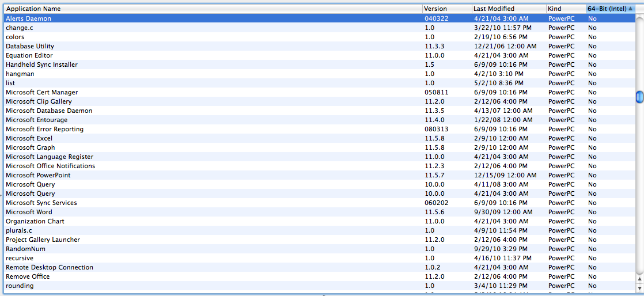Screen dimensions: 644x296
Task: Select the Handheld Sync Installer row
Action: [x=320, y=64]
